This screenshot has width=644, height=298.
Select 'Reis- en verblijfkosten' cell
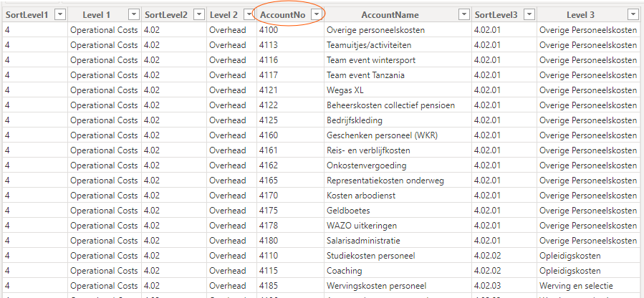point(398,150)
